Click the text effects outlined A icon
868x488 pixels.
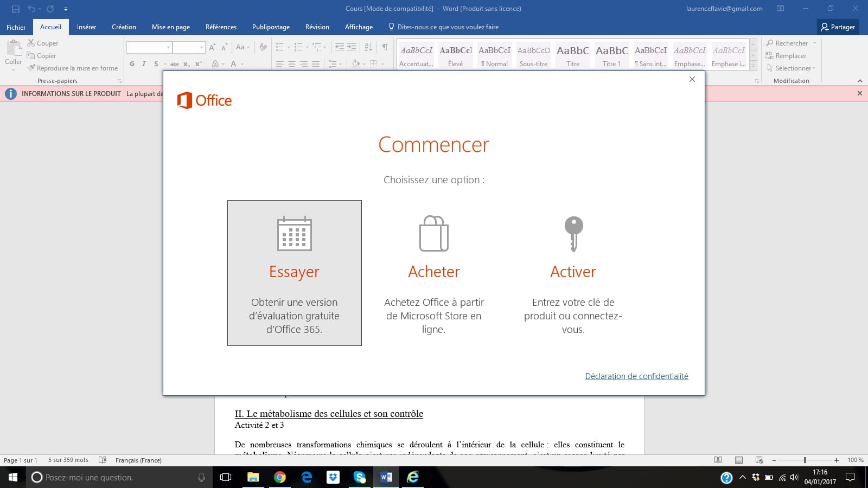click(x=215, y=64)
